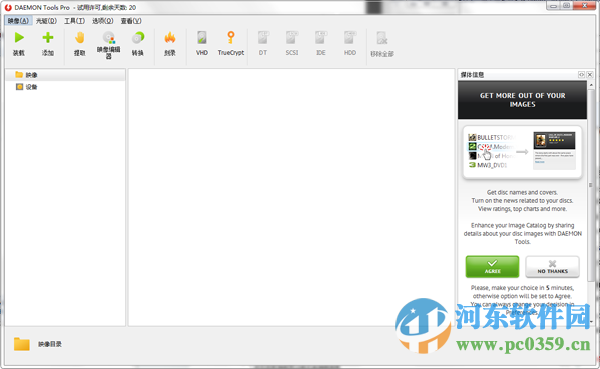The height and width of the screenshot is (369, 600).
Task: Click the DAEMON Tools Pro title icon
Action: [8, 7]
